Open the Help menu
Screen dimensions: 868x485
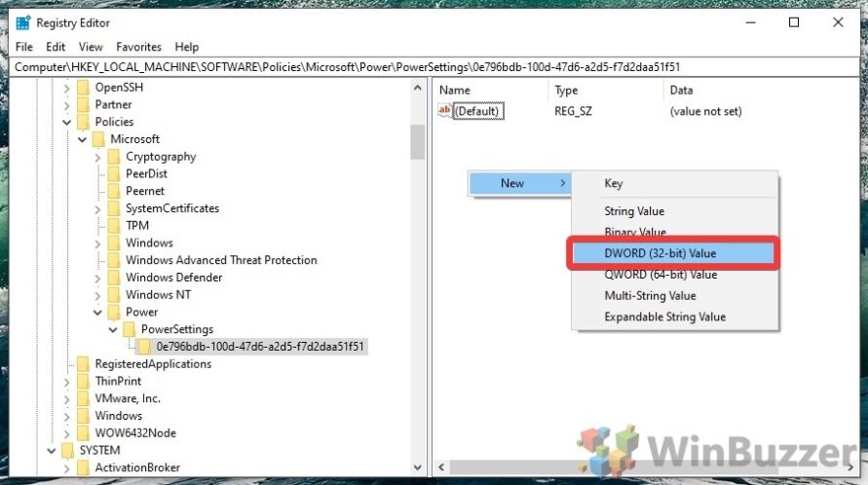[x=186, y=47]
